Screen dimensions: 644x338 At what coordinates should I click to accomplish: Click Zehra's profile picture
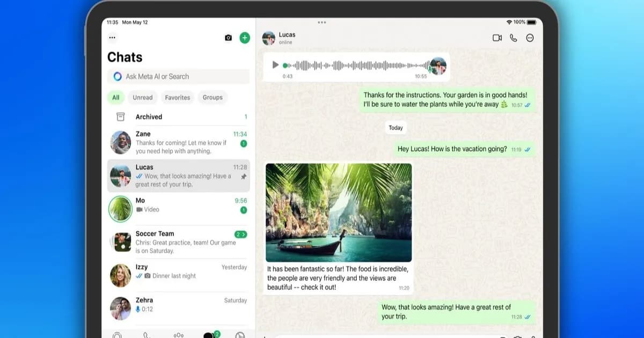121,308
